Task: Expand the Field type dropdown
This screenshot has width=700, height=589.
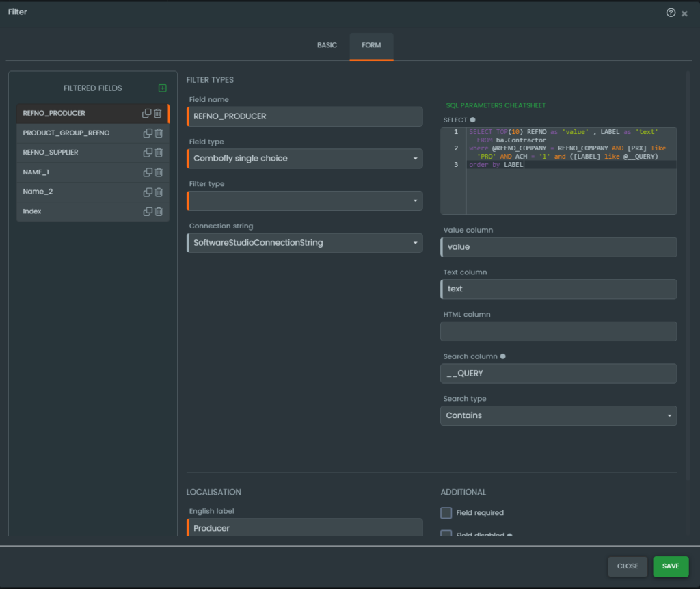Action: pyautogui.click(x=305, y=159)
